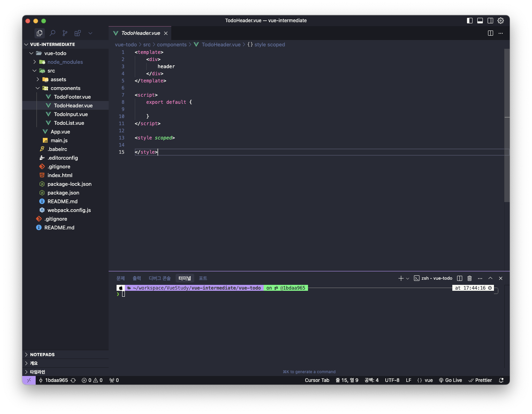Expand the 개요 outline section
532x414 pixels.
tap(65, 363)
